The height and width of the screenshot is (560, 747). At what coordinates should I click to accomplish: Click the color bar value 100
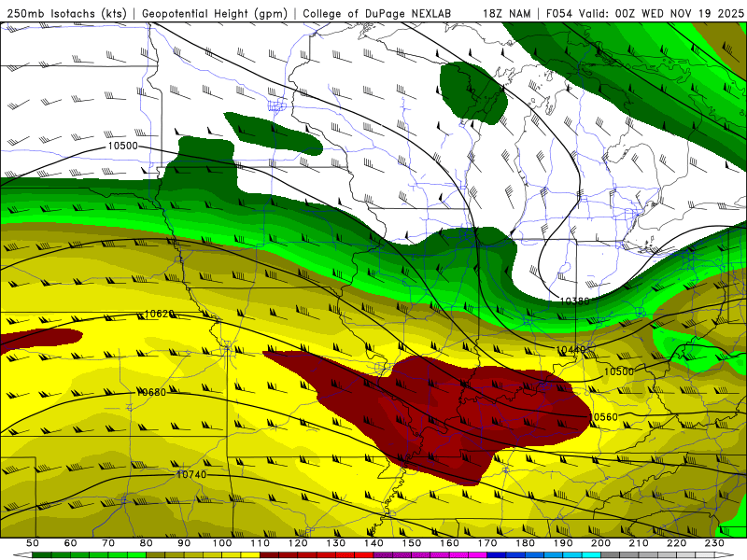[x=222, y=543]
